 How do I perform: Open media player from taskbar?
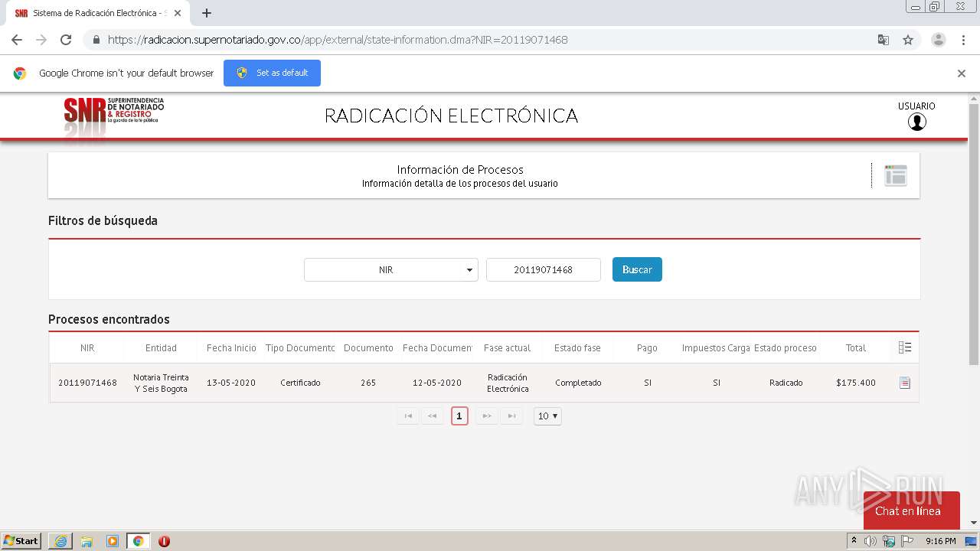[113, 541]
